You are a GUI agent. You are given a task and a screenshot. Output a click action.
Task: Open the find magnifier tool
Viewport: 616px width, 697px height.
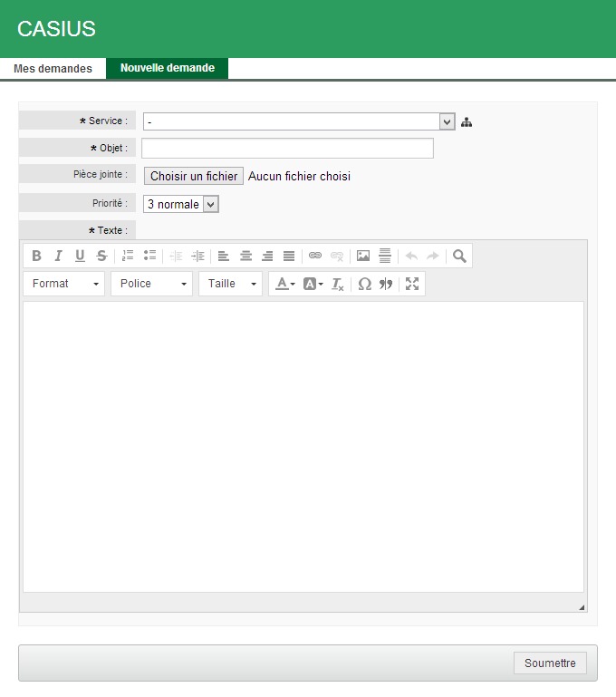click(x=459, y=257)
